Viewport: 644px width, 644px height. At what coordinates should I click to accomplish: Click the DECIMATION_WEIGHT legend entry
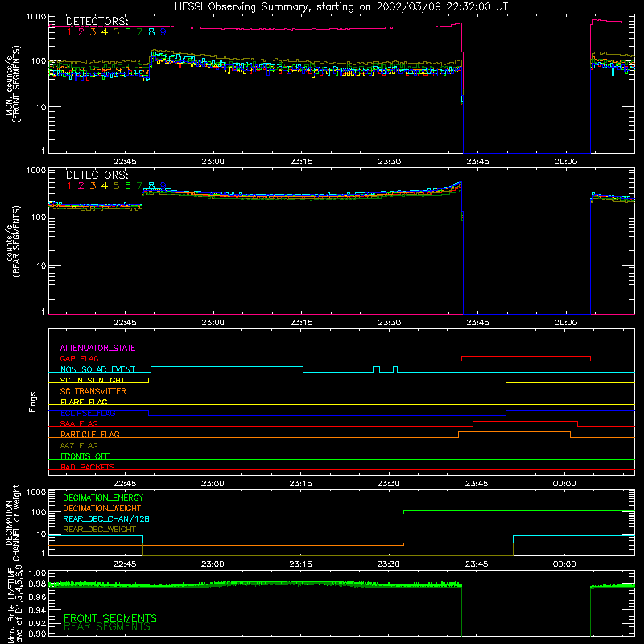pos(102,509)
